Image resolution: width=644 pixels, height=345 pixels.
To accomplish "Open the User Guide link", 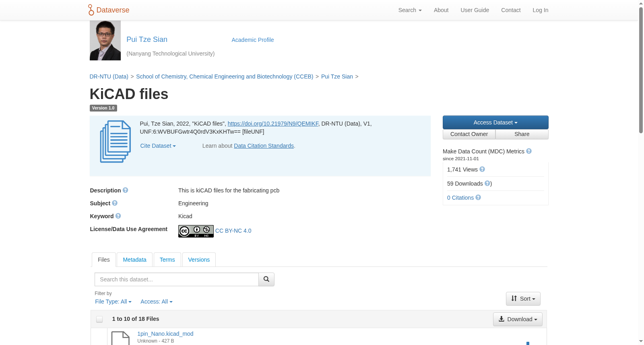I will (475, 10).
